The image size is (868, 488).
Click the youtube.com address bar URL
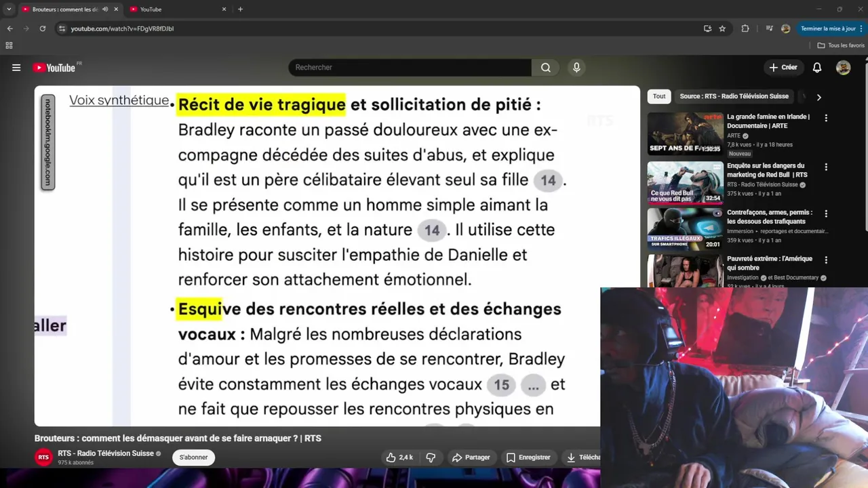pyautogui.click(x=122, y=28)
